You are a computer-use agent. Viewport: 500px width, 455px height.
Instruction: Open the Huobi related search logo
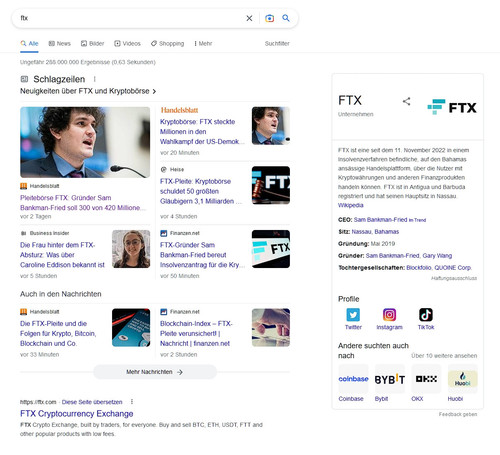point(463,379)
